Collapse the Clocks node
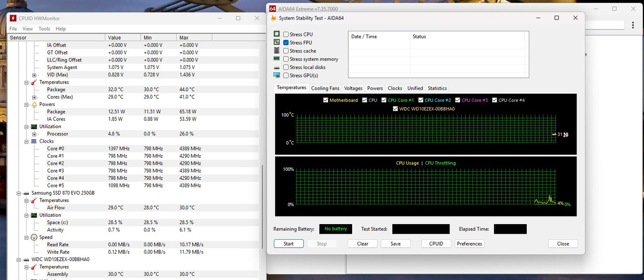 point(27,142)
